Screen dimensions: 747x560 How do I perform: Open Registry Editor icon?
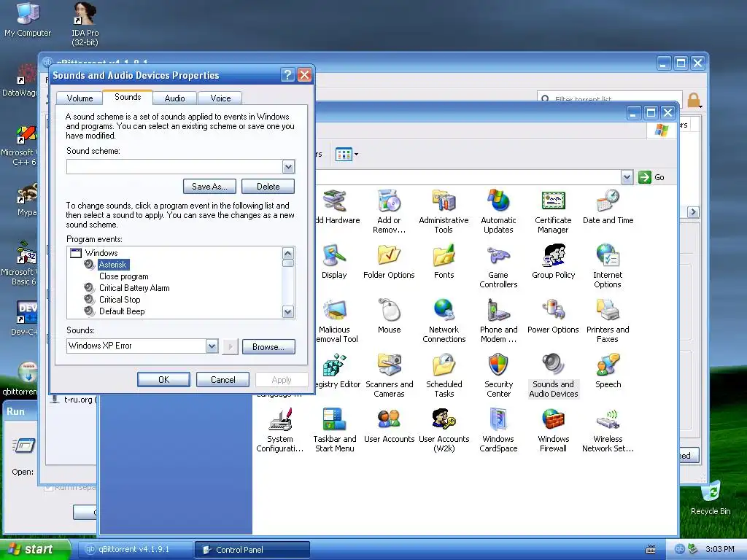coord(337,371)
